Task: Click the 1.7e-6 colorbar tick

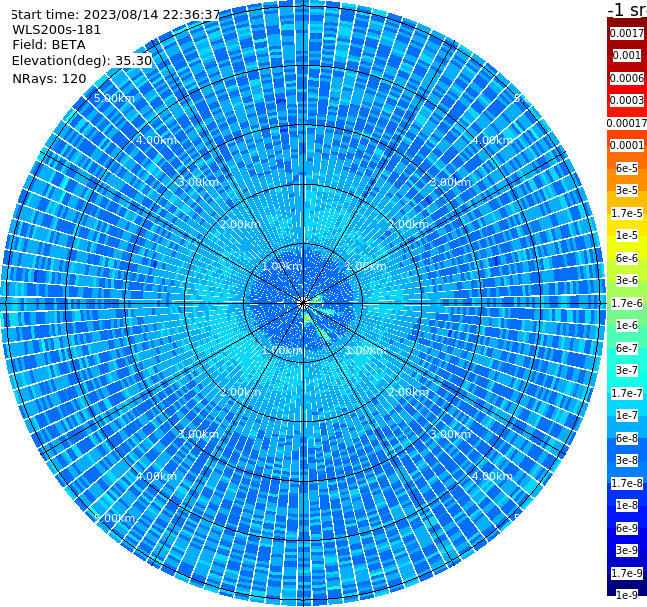Action: coord(627,303)
